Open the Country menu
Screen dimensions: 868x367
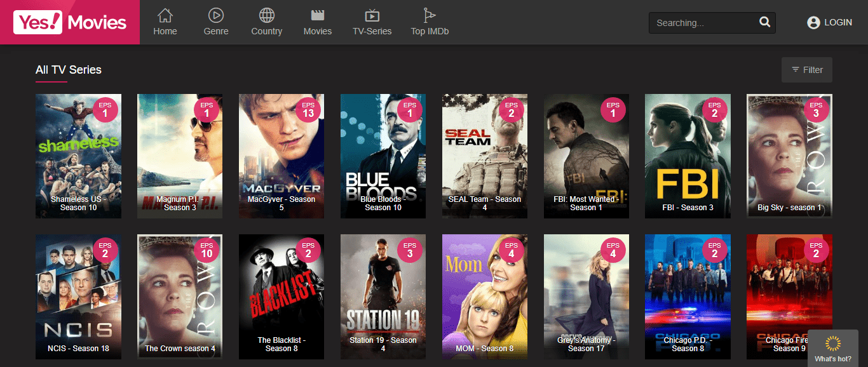tap(267, 22)
